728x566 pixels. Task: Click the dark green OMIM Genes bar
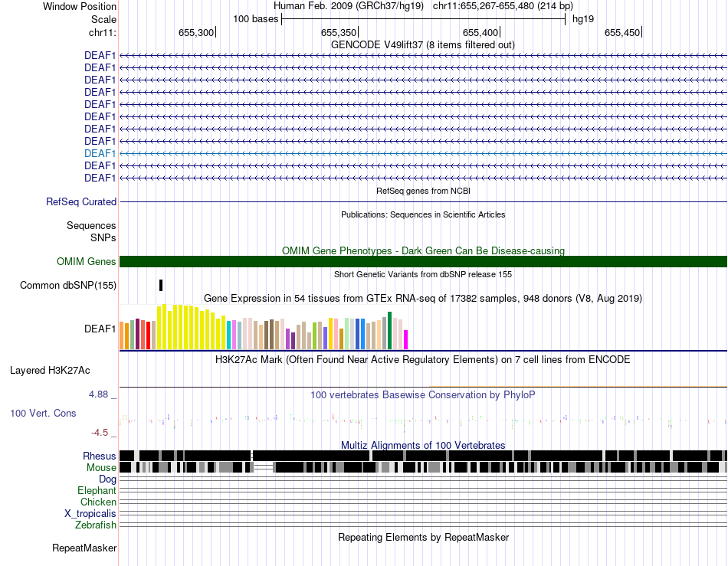click(423, 262)
